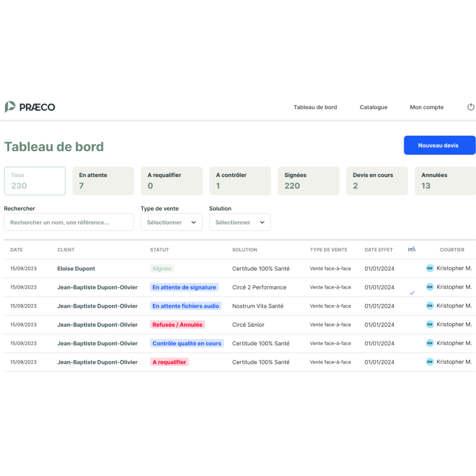Screen dimensions: 476x476
Task: Expand the Solution filter dropdown
Action: [239, 222]
